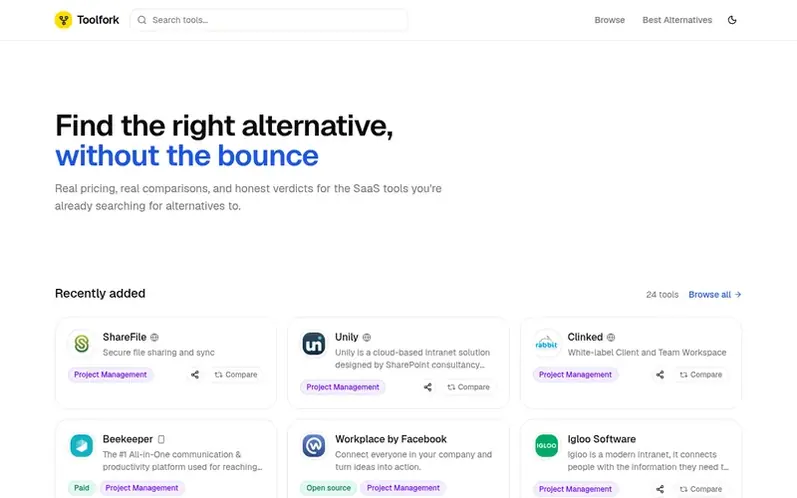Open the Browse all link
This screenshot has width=797, height=498.
[715, 294]
